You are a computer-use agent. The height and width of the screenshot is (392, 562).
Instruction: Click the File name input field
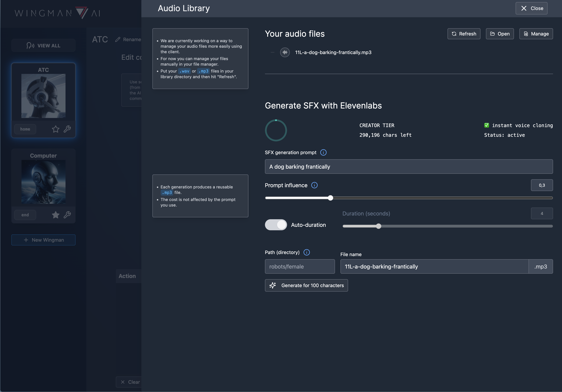pyautogui.click(x=434, y=267)
